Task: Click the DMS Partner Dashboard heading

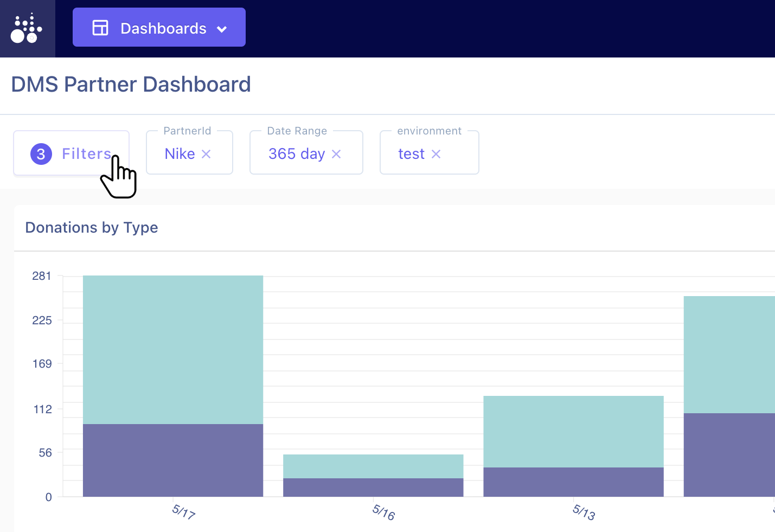Action: (x=131, y=85)
